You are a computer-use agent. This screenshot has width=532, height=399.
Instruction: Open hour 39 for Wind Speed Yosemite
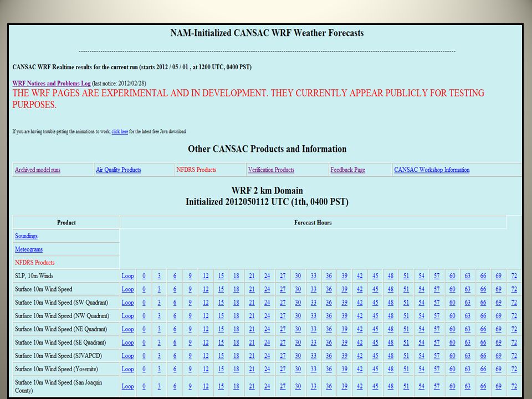pos(344,369)
